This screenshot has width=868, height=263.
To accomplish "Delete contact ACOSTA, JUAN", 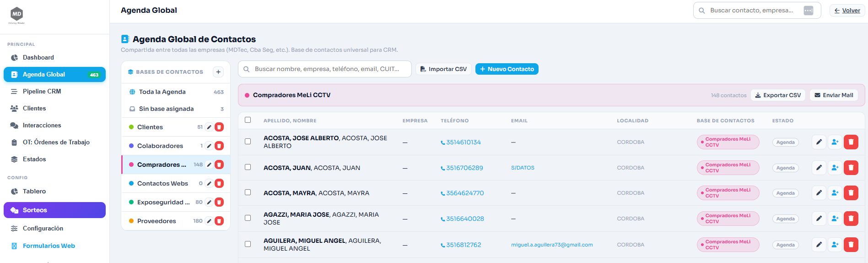I will [x=851, y=168].
